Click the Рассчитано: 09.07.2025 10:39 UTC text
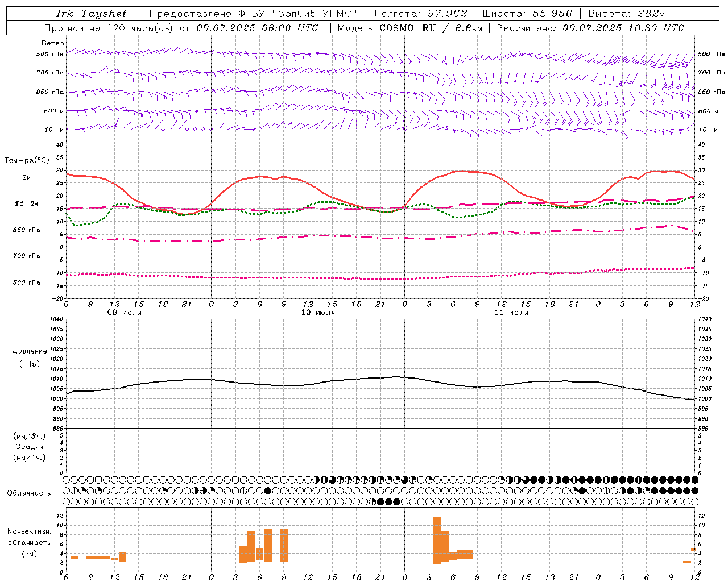Image resolution: width=728 pixels, height=582 pixels. 590,28
